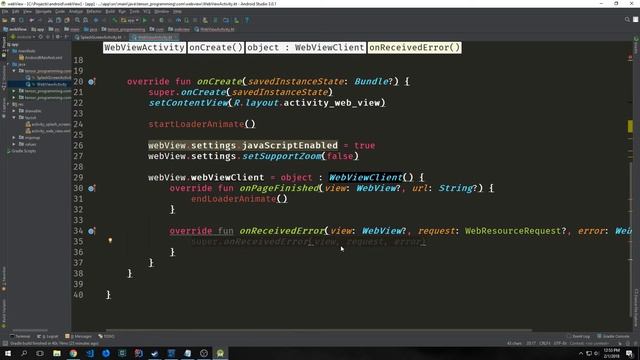This screenshot has width=640, height=360.
Task: Collapse the manifests folder in project tree
Action: [9, 51]
